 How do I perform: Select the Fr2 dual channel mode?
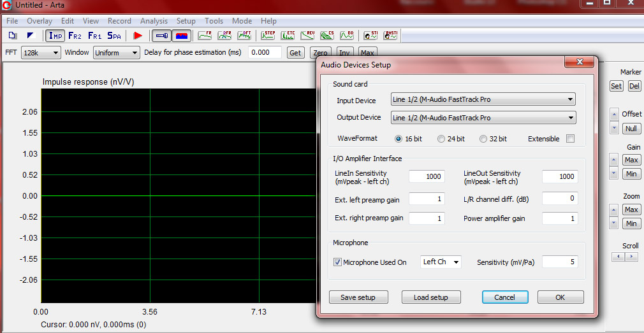pos(75,36)
